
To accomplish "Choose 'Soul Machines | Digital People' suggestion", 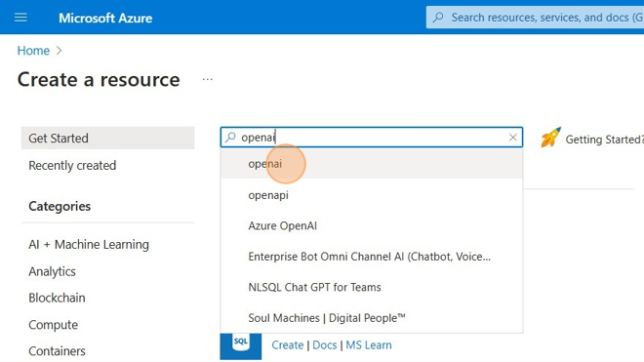I will (372, 318).
